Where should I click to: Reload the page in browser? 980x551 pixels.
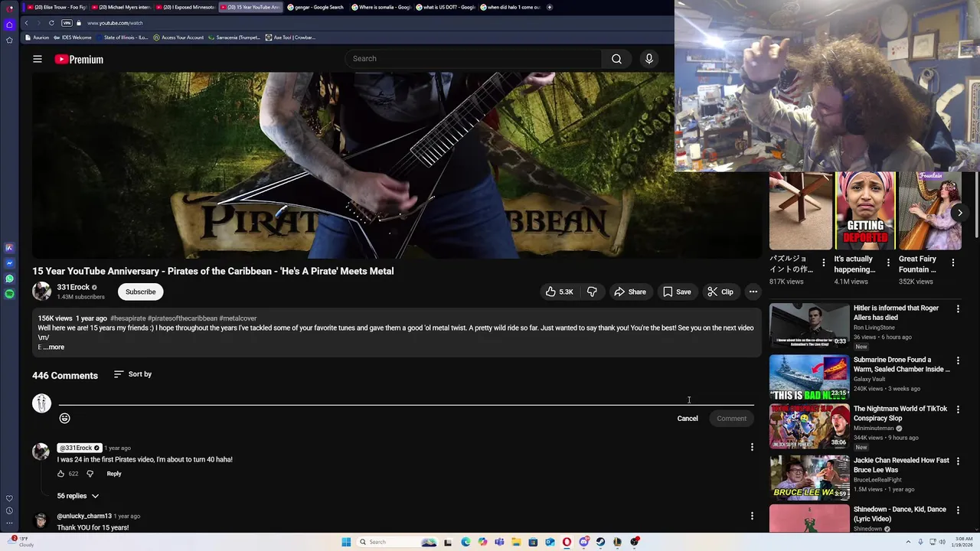[x=51, y=23]
